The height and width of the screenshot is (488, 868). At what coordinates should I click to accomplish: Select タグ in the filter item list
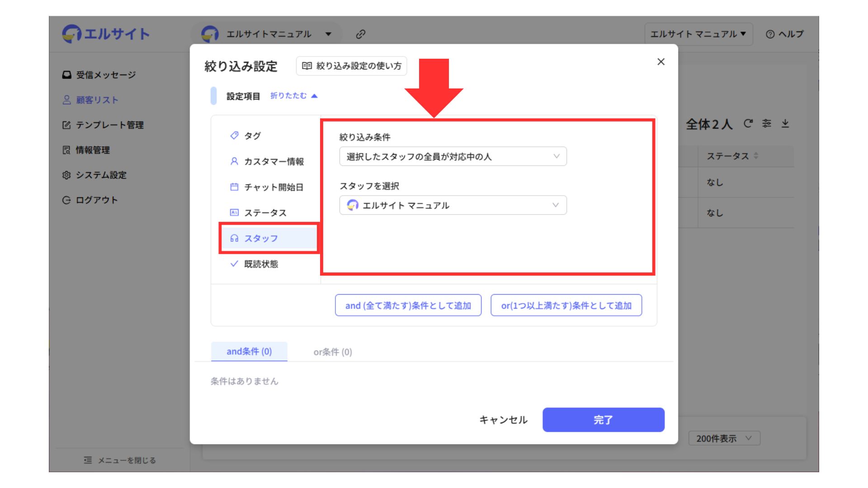[252, 136]
